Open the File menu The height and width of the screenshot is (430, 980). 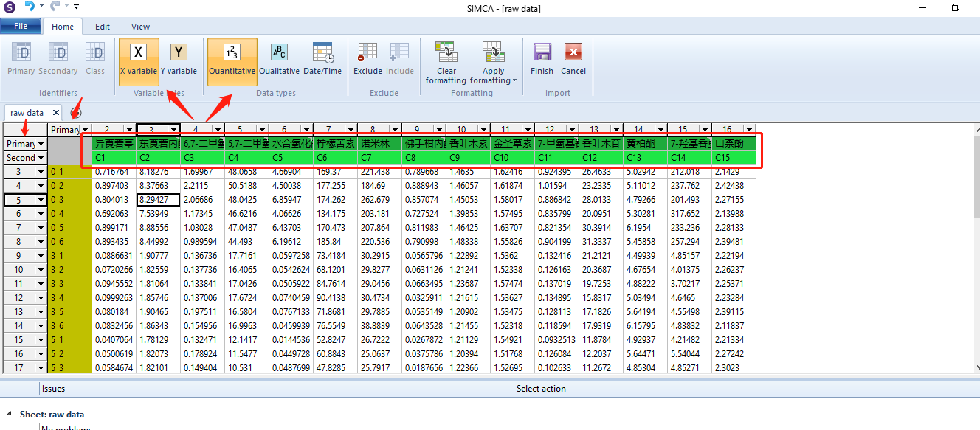[21, 27]
